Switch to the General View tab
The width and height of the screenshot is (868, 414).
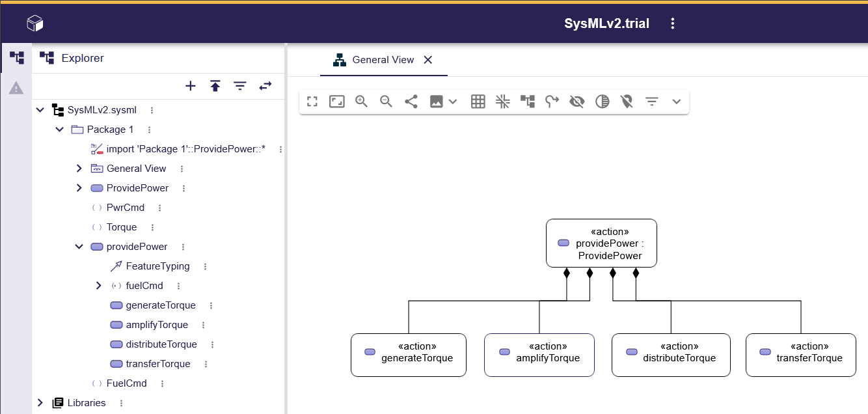pos(383,60)
